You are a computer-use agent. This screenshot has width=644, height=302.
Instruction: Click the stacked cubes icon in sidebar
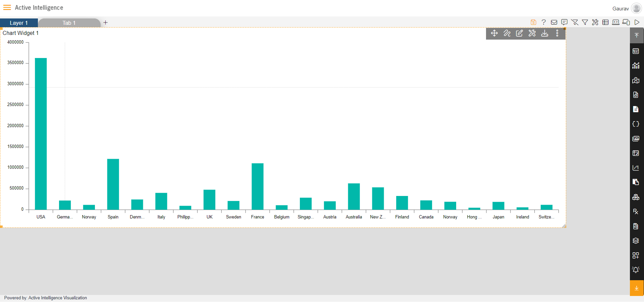[636, 197]
